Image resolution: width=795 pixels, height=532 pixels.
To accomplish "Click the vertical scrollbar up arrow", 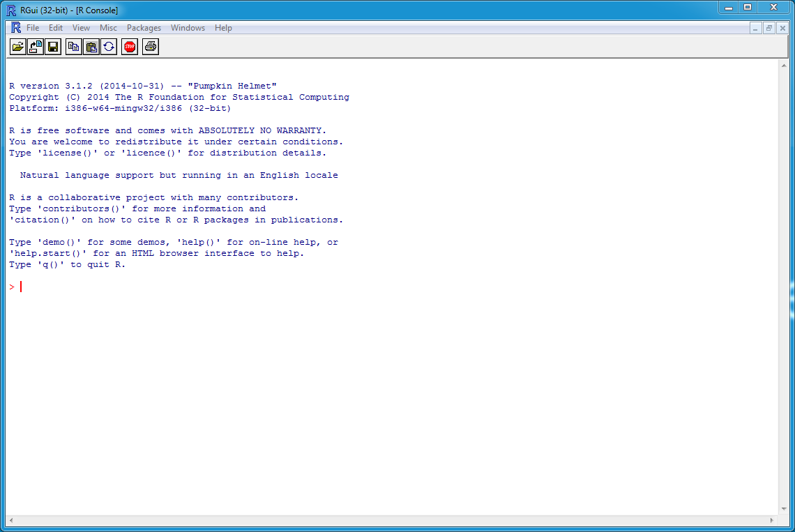I will point(784,66).
